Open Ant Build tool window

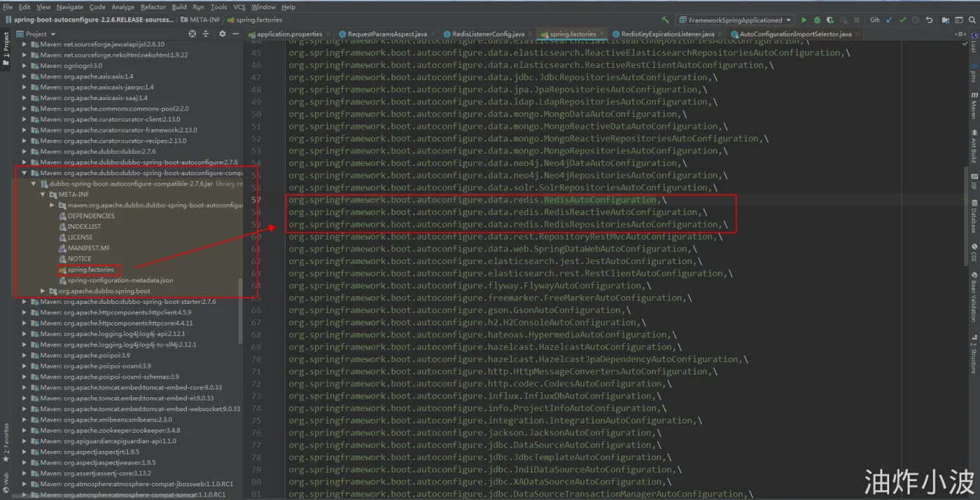974,146
